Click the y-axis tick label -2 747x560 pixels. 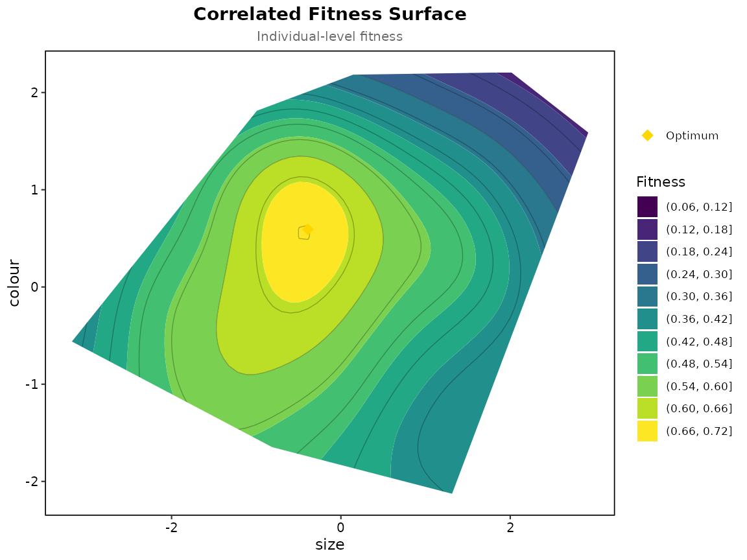click(32, 482)
